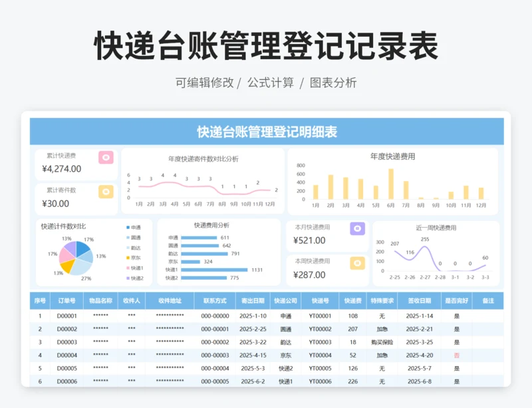The width and height of the screenshot is (532, 408).
Task: Click the red 否 cell in row D00004
Action: pos(457,355)
